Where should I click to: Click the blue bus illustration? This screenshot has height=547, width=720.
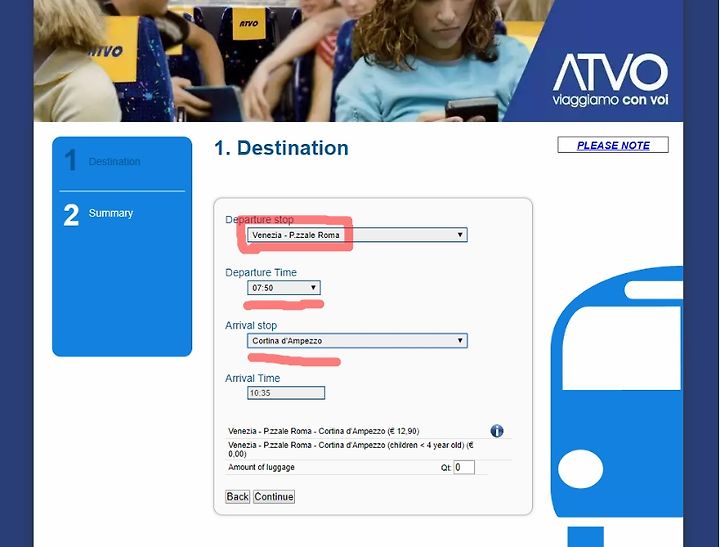pyautogui.click(x=617, y=406)
